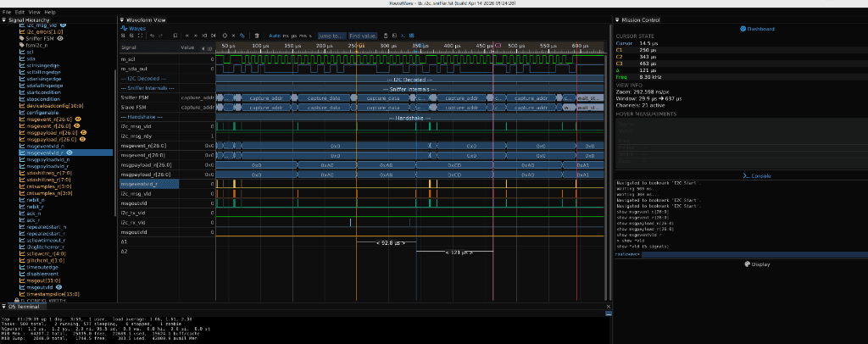Click the trash delete icon
868x344 pixels.
point(256,36)
